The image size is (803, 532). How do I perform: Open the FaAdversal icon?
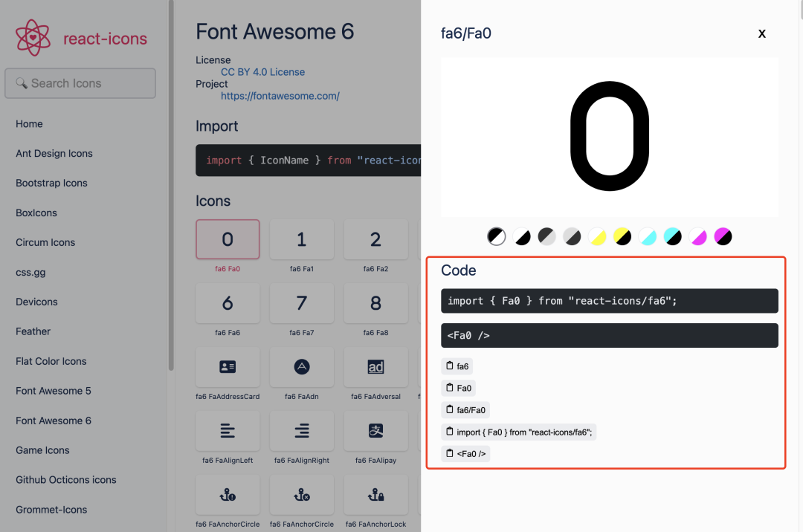pos(375,367)
